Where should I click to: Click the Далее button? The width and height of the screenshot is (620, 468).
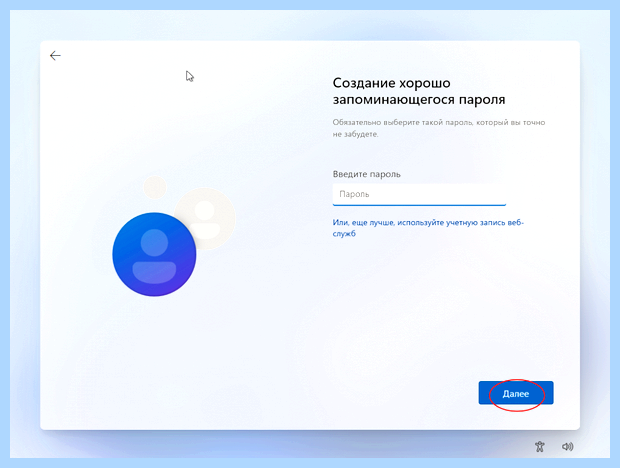pyautogui.click(x=516, y=393)
